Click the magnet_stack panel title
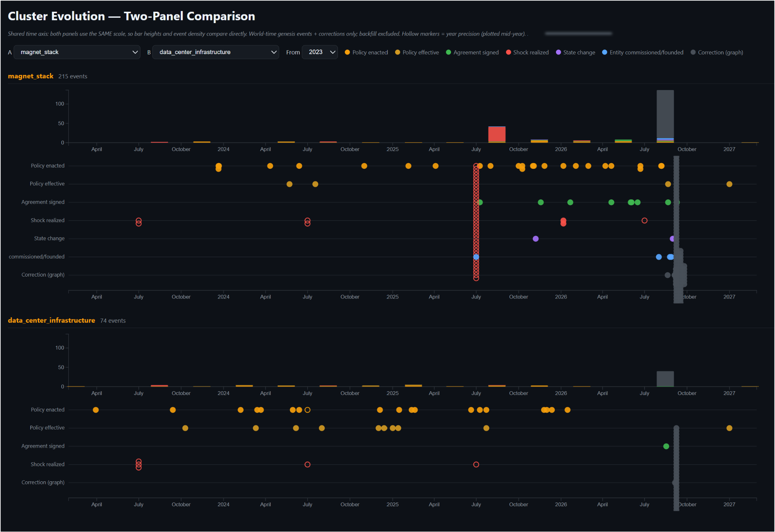 pyautogui.click(x=31, y=76)
